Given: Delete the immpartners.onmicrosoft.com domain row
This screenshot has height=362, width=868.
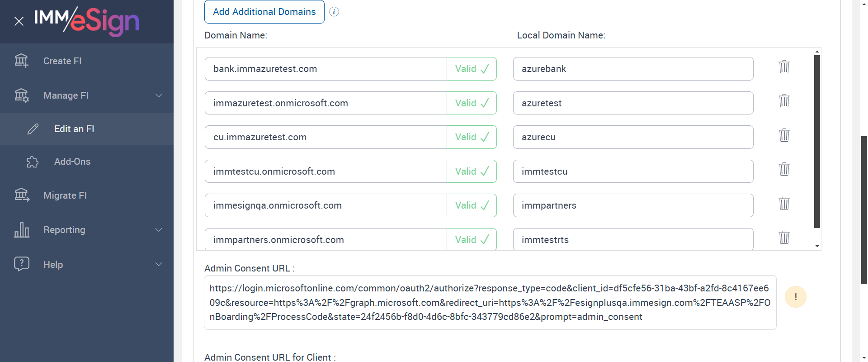Looking at the screenshot, I should coord(784,238).
